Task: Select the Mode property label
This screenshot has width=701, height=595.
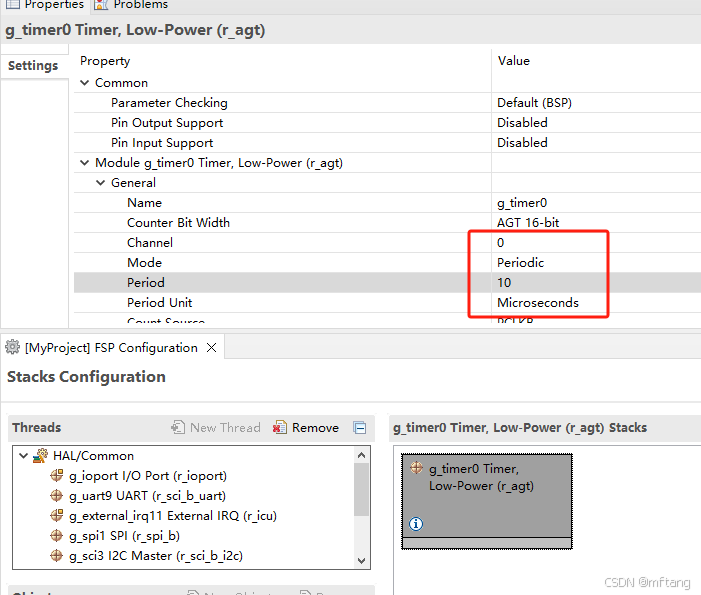Action: [144, 262]
